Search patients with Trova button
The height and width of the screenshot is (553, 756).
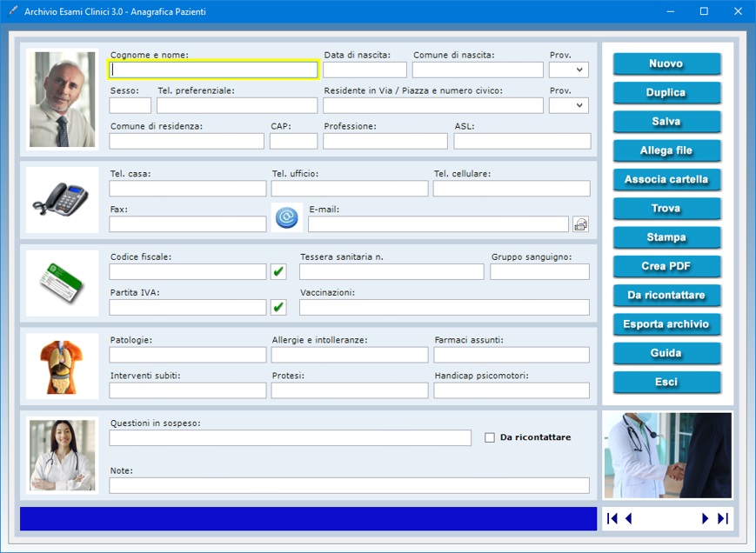click(666, 208)
